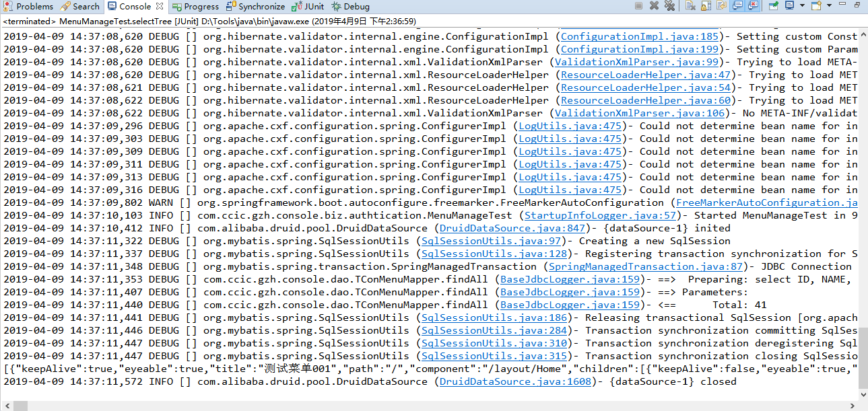Open ResourceLoaderHelper.java:54 link
868x411 pixels.
pyautogui.click(x=645, y=87)
